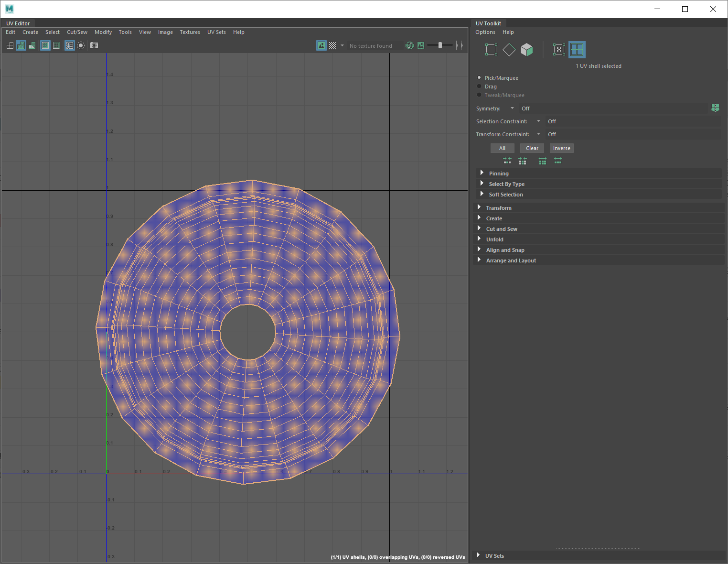Choose edge selection diamond icon
Viewport: 728px width, 564px height.
509,50
